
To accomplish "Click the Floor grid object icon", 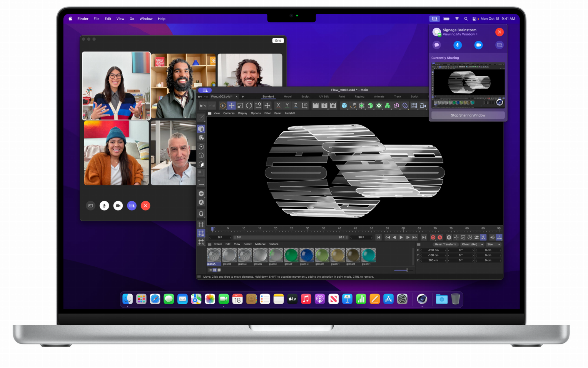I will [x=414, y=105].
